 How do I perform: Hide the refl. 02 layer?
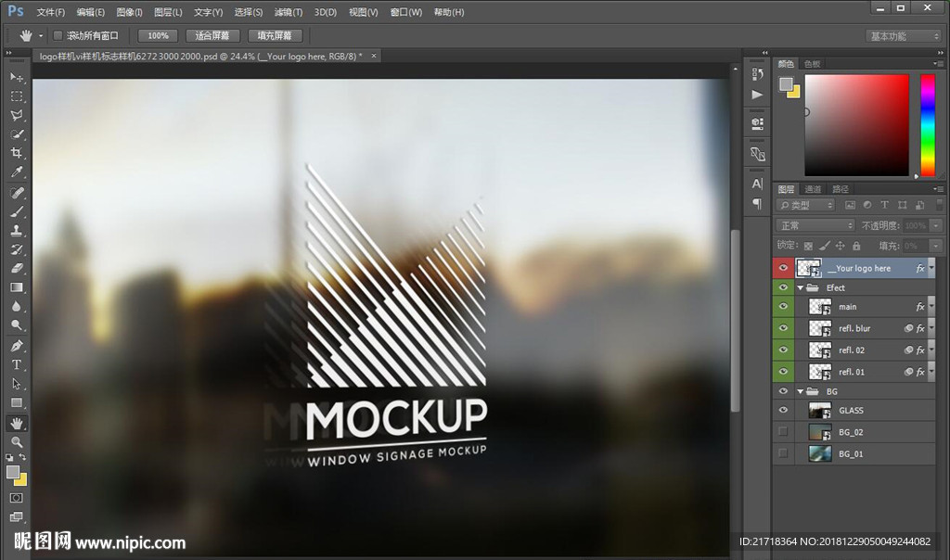(x=783, y=350)
